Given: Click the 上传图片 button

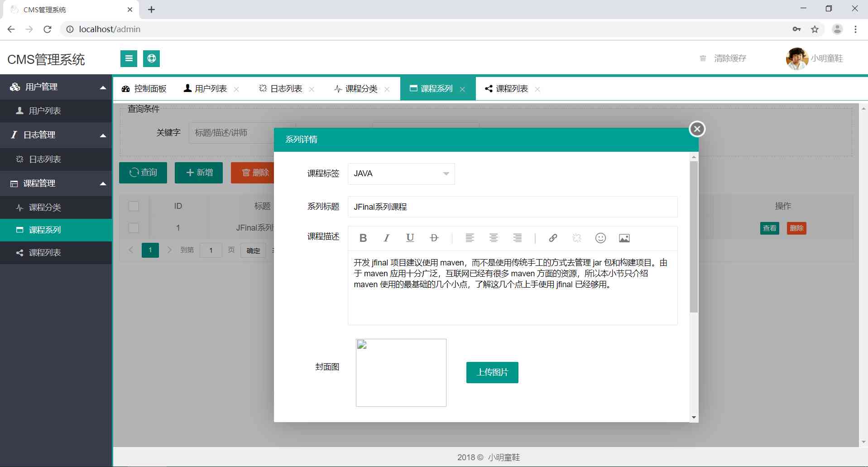Looking at the screenshot, I should [492, 372].
